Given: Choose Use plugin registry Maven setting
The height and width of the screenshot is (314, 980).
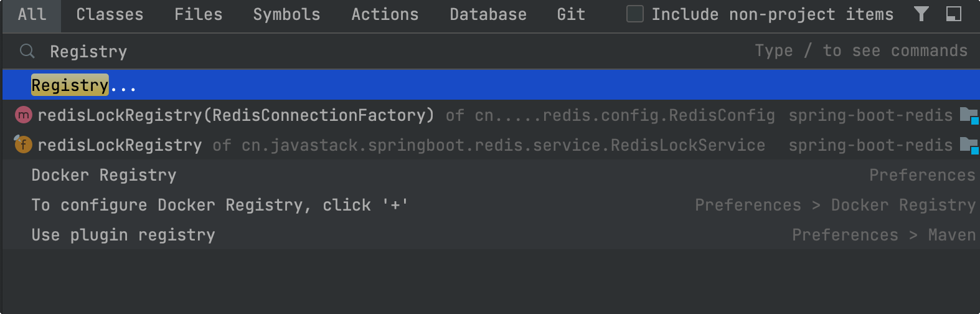Looking at the screenshot, I should 123,235.
